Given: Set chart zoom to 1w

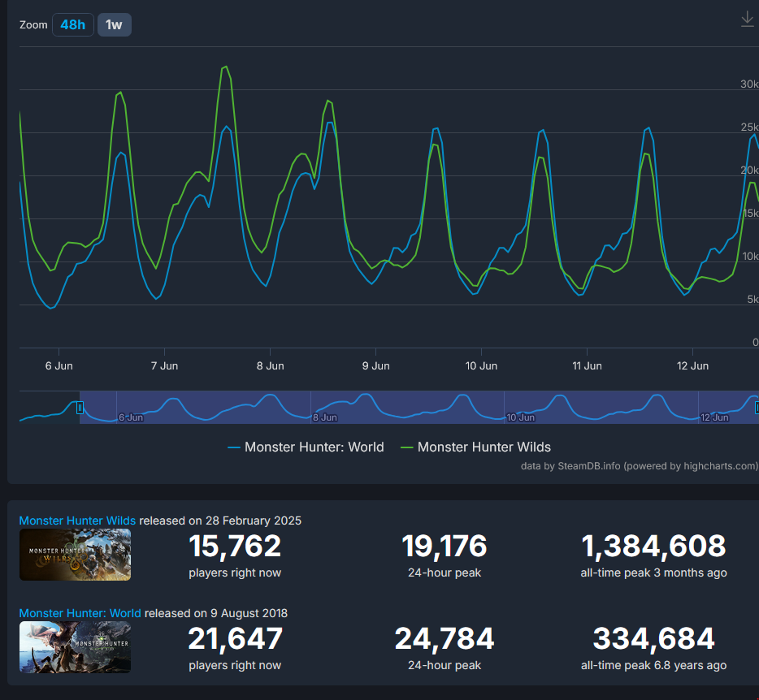Looking at the screenshot, I should (115, 24).
